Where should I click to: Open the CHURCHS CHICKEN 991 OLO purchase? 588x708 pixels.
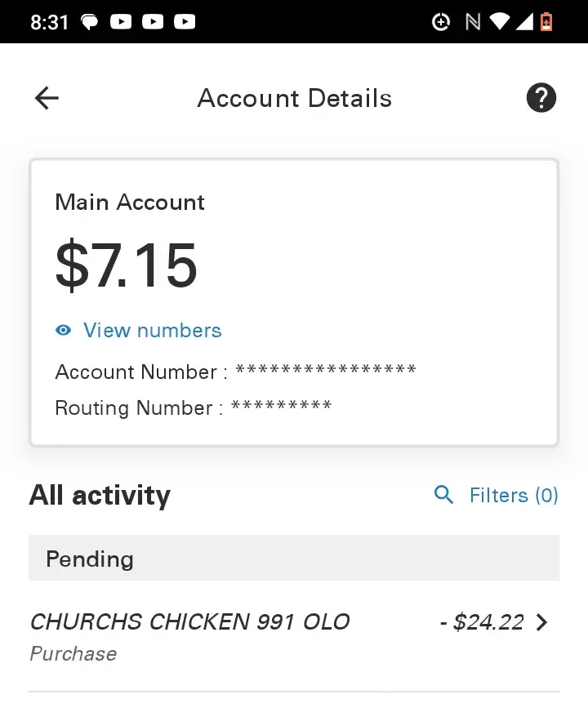tap(189, 622)
